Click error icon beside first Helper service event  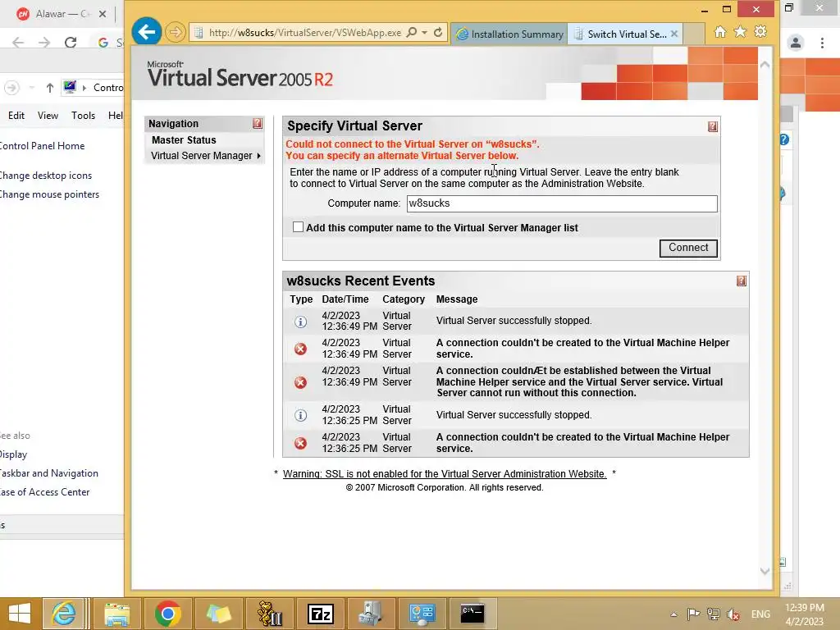[x=300, y=349]
